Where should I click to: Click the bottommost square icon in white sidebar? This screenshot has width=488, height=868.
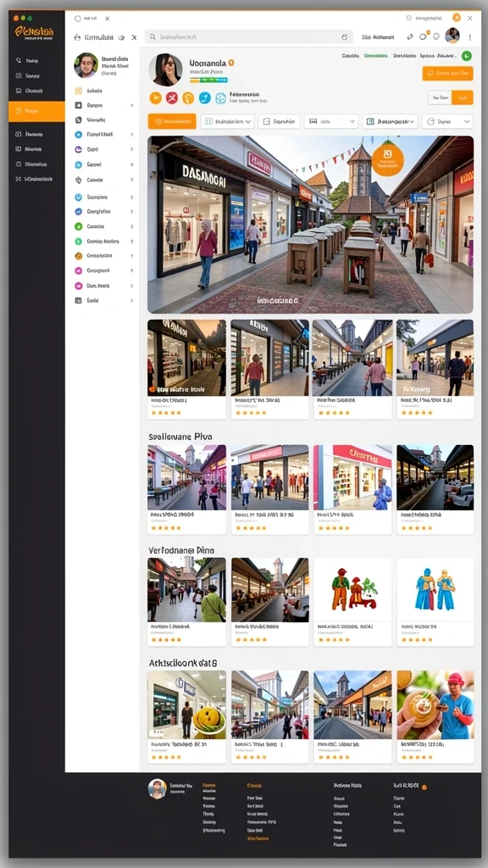[x=78, y=301]
